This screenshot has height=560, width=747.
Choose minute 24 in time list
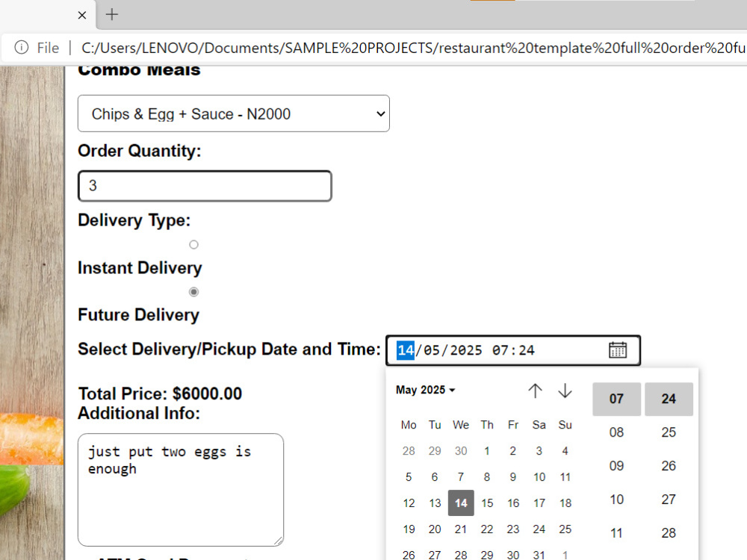(x=669, y=399)
